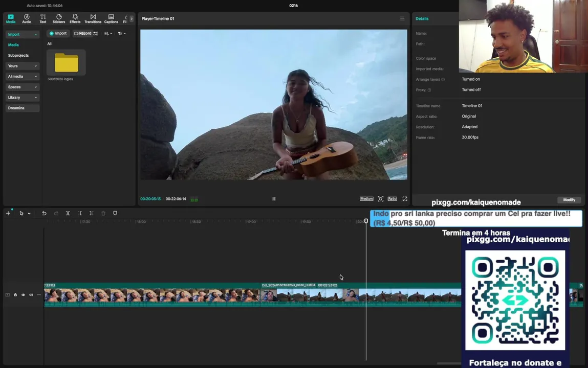Pause the video playback
The width and height of the screenshot is (588, 368).
coord(274,199)
